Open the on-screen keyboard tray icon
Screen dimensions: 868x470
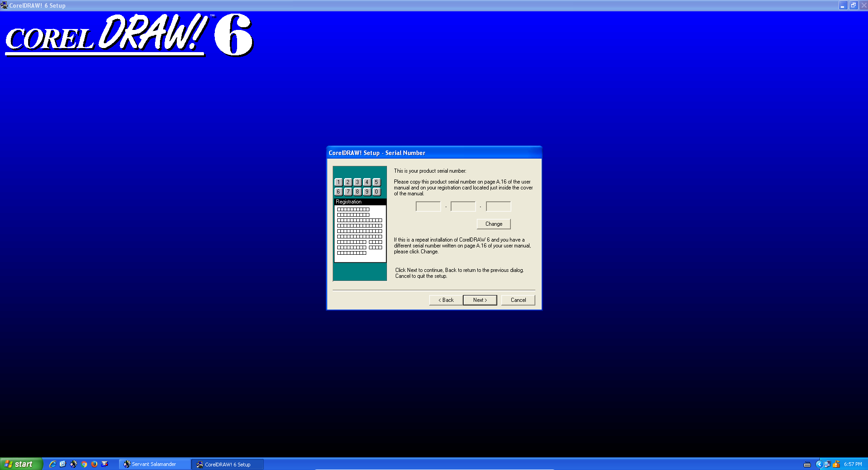[807, 465]
